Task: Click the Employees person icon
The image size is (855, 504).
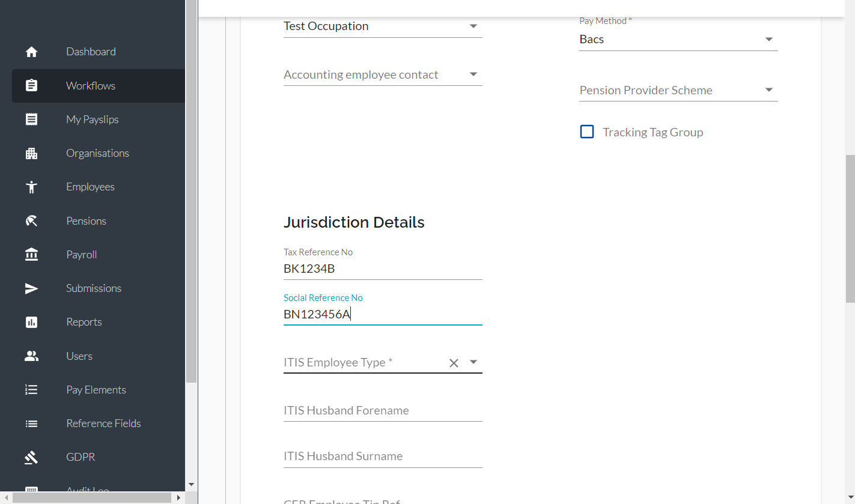Action: 32,187
